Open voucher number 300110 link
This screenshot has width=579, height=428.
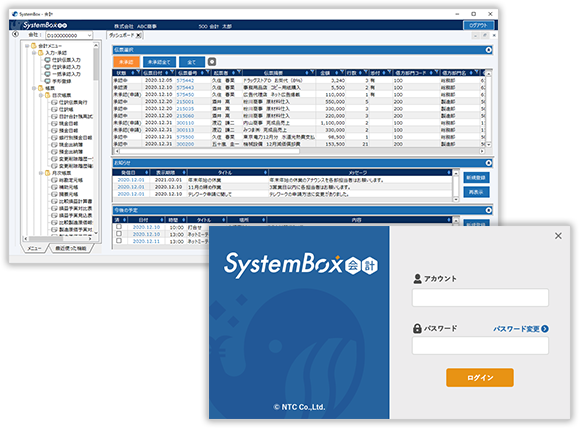pos(185,123)
